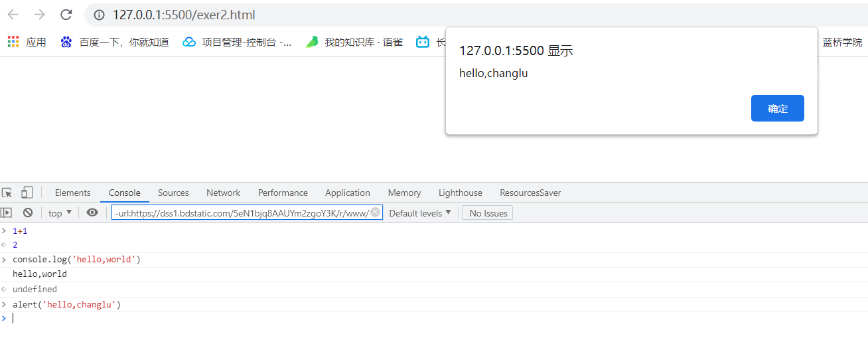The width and height of the screenshot is (868, 344).
Task: Toggle the device toolbar icon
Action: click(x=27, y=193)
